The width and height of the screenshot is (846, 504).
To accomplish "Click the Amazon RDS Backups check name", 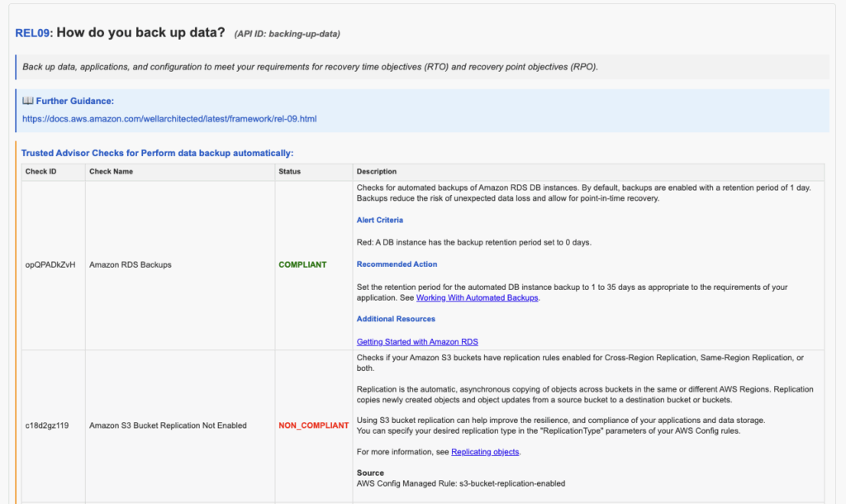I will [x=130, y=264].
